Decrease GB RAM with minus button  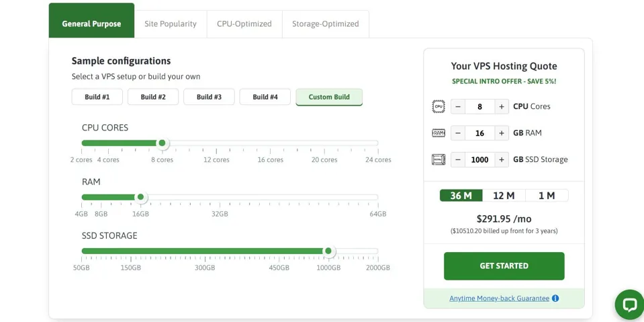458,133
